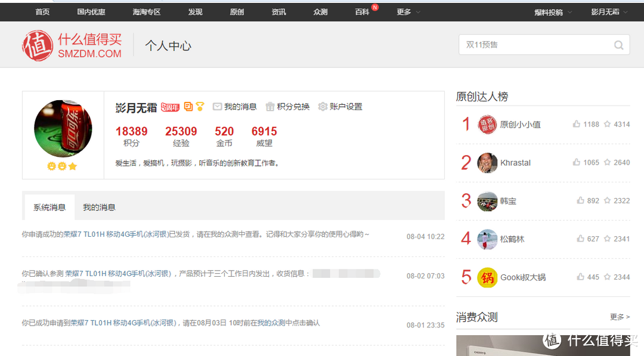Open 资讯 in navigation bar
The height and width of the screenshot is (356, 644).
[x=278, y=12]
